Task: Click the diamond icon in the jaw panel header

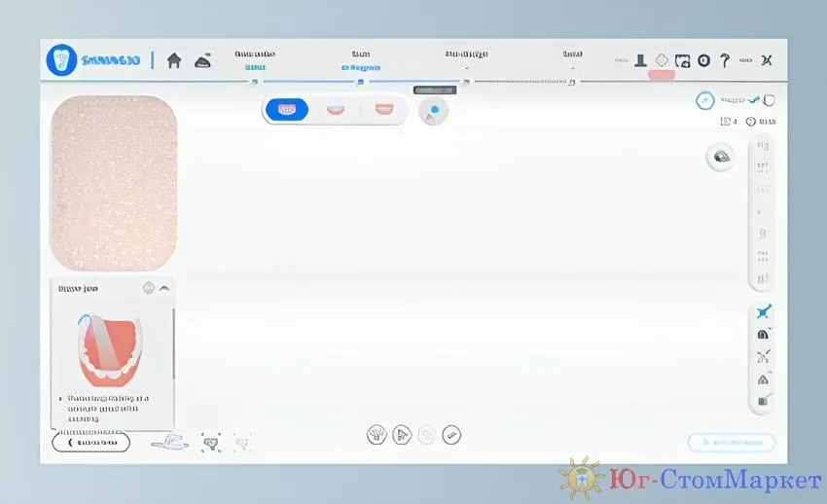Action: tap(148, 288)
